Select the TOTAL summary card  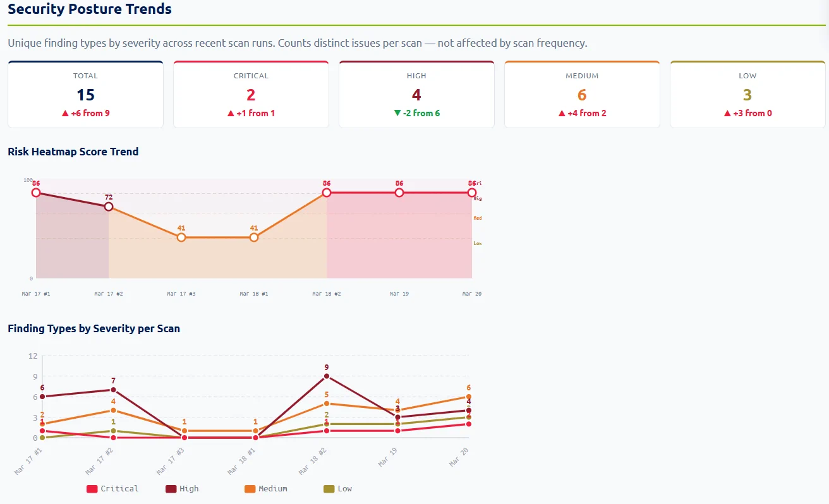tap(85, 93)
